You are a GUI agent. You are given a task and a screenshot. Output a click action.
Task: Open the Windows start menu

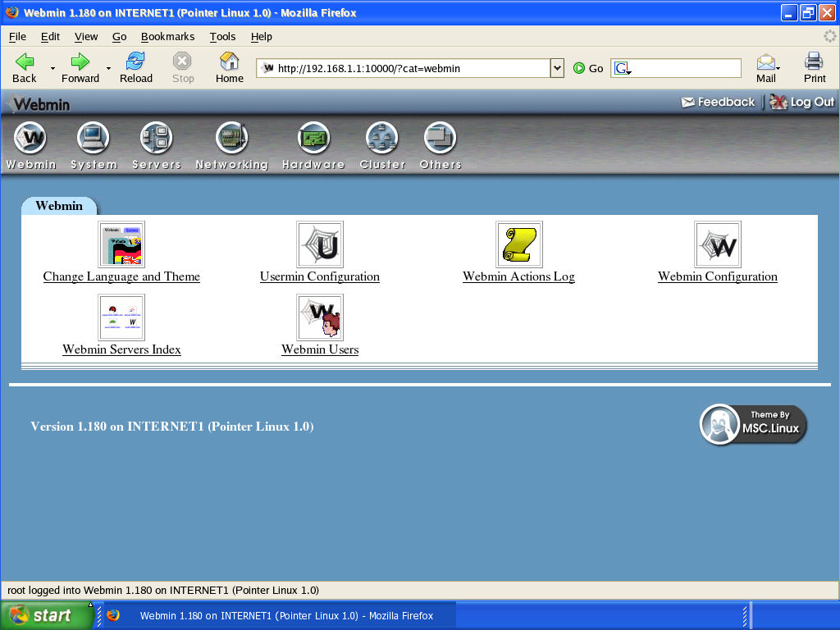coord(47,615)
